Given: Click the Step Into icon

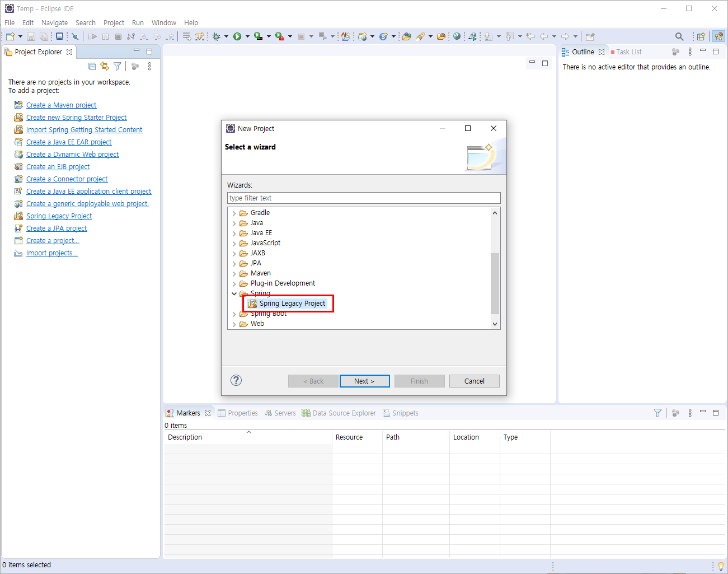Looking at the screenshot, I should (144, 36).
